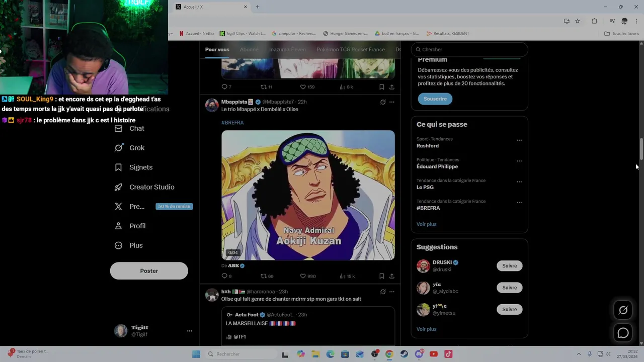The image size is (644, 362).
Task: Open #BREFRA hashtag in Mbappista's tweet
Action: pyautogui.click(x=232, y=122)
